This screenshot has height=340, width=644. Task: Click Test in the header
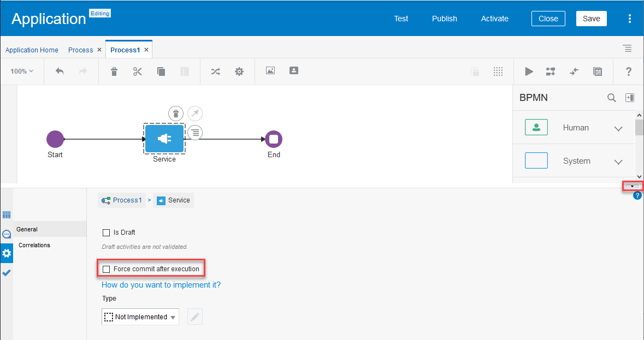[x=401, y=19]
